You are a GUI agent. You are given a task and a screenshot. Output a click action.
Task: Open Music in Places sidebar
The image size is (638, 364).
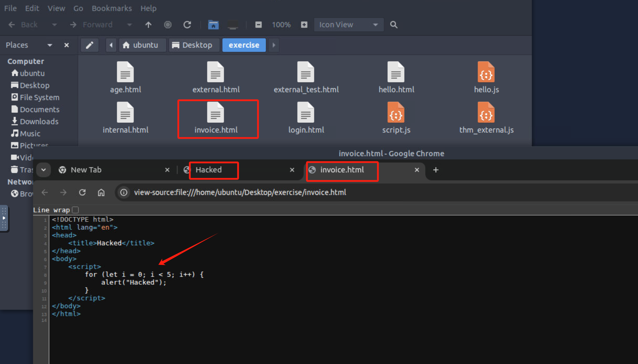coord(26,133)
